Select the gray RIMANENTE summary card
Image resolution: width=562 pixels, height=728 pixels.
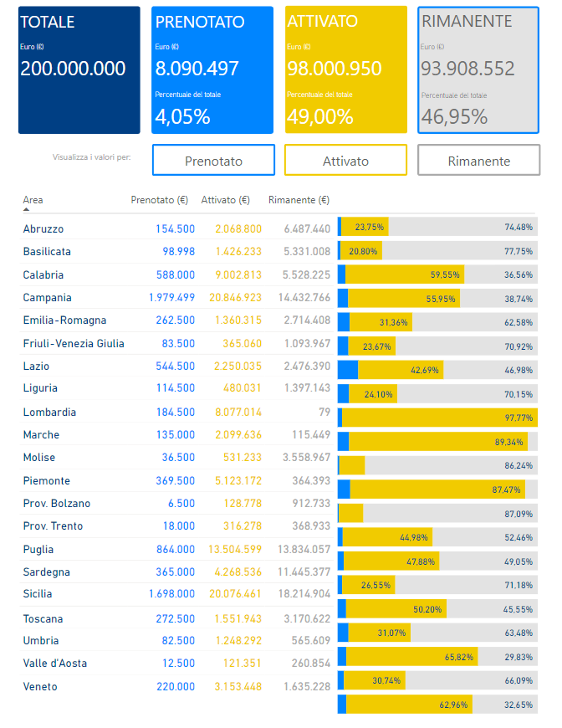tap(478, 70)
